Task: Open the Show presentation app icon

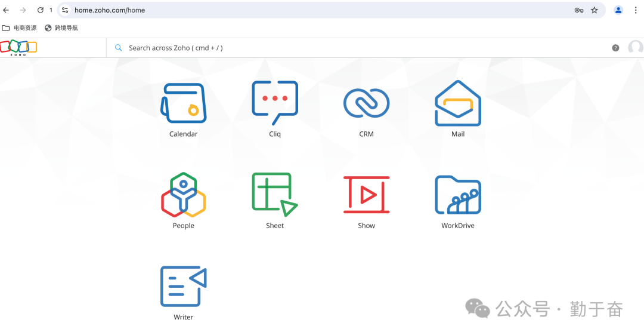Action: [x=366, y=195]
